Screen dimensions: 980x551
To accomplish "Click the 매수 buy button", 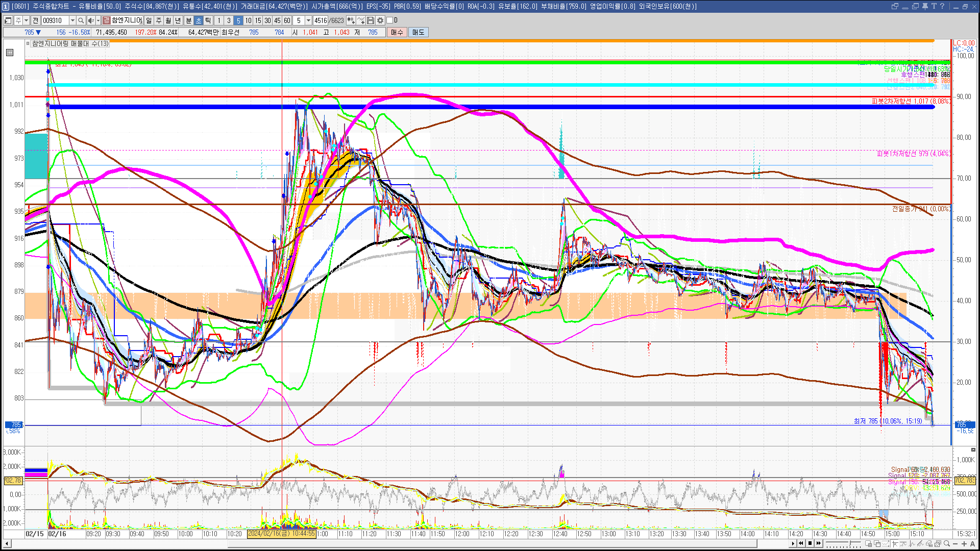I will pos(397,32).
